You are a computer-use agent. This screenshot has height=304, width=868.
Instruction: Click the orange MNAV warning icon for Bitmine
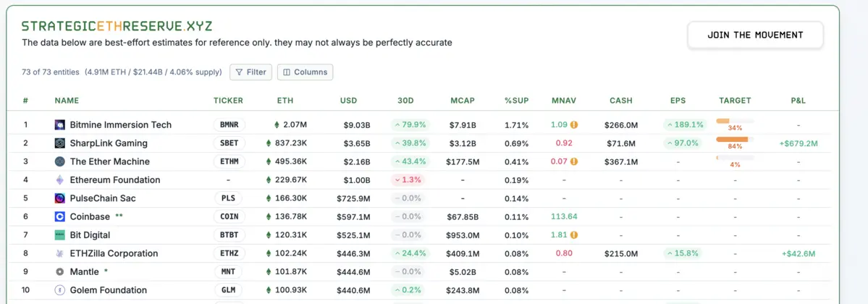pos(573,124)
